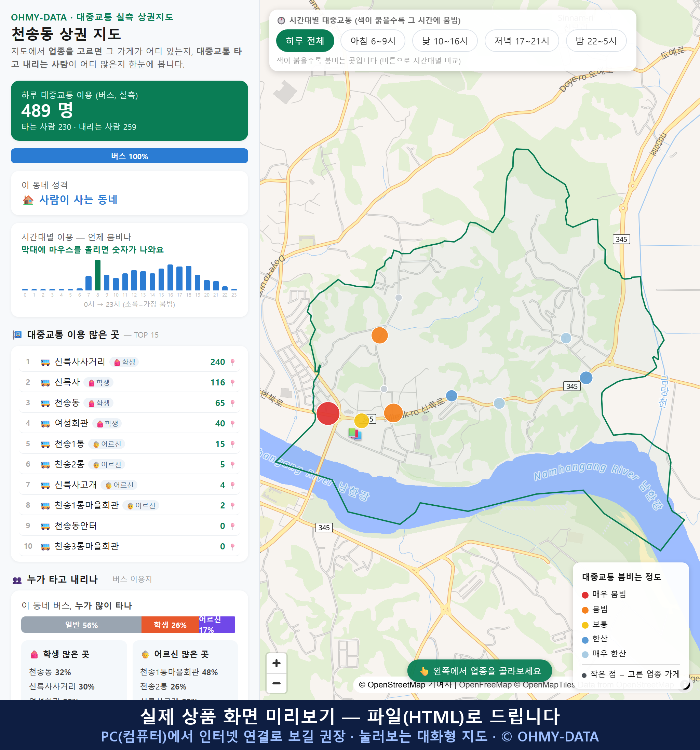Open the 신륵사사거리 stop row
The height and width of the screenshot is (750, 700).
coord(130,362)
